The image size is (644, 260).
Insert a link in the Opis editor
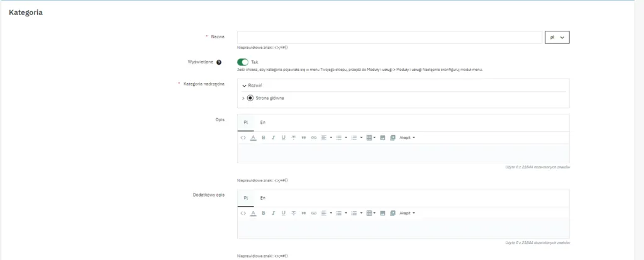click(x=314, y=138)
